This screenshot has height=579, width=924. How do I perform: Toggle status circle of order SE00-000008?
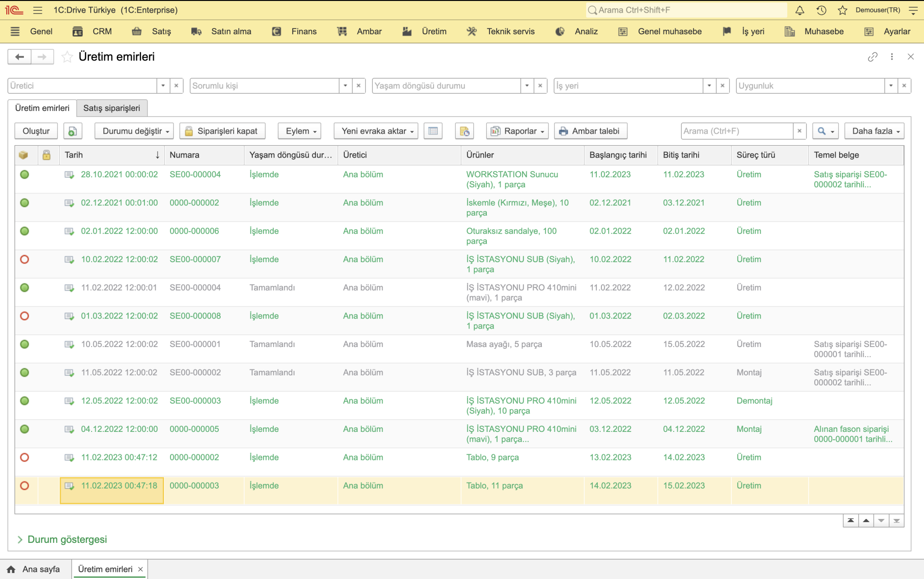(x=25, y=316)
